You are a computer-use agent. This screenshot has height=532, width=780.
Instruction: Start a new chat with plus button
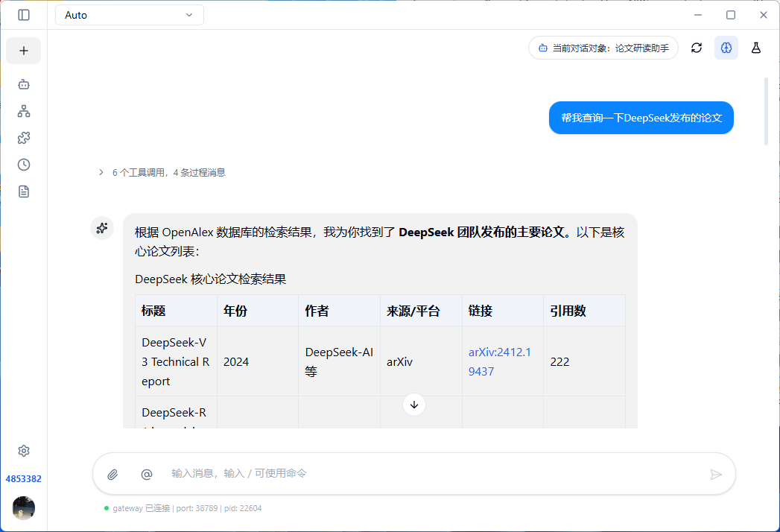23,51
